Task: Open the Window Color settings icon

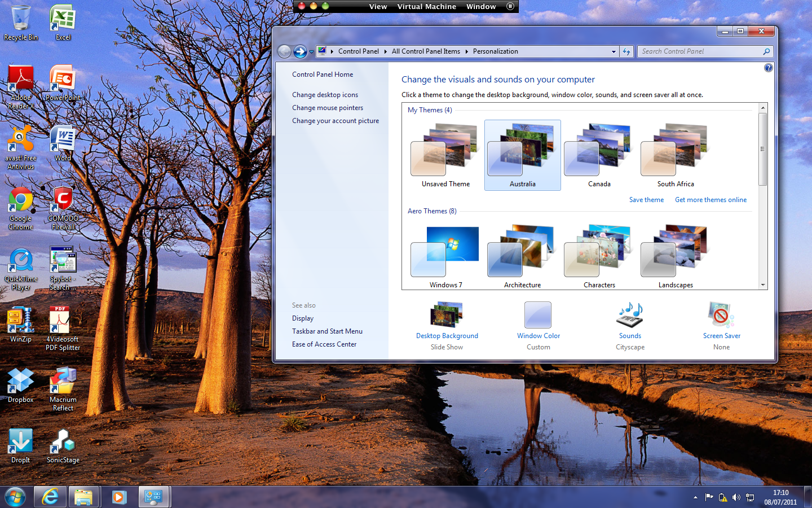Action: pyautogui.click(x=538, y=315)
